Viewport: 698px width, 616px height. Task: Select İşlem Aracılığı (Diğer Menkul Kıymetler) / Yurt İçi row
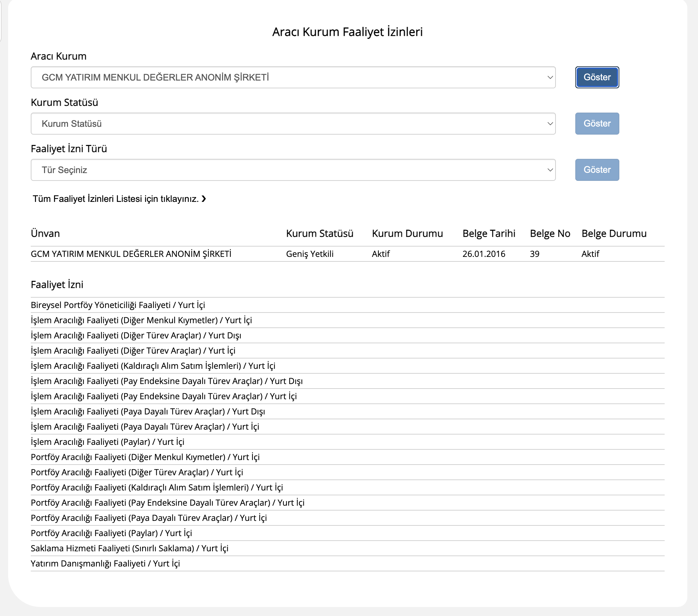coord(348,320)
